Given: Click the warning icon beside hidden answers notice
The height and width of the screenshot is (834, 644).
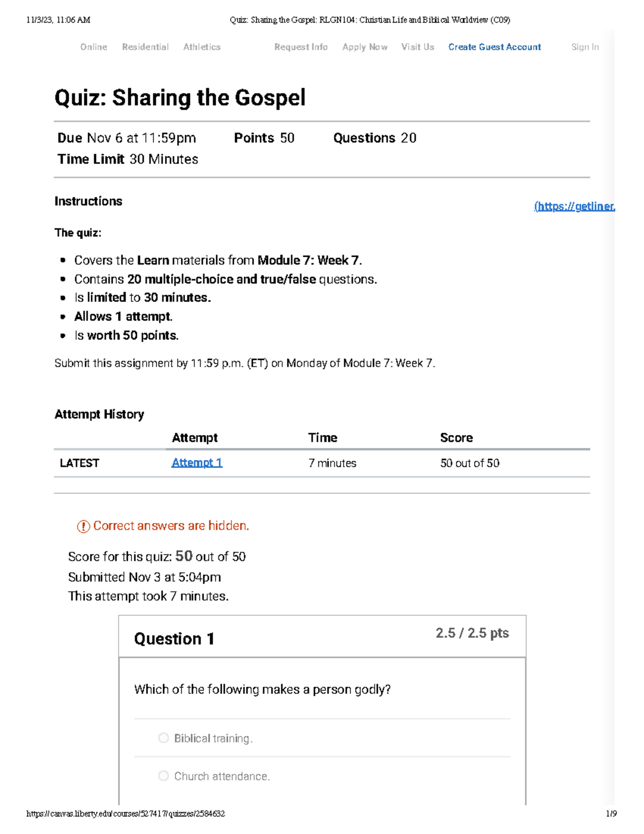Looking at the screenshot, I should [83, 526].
